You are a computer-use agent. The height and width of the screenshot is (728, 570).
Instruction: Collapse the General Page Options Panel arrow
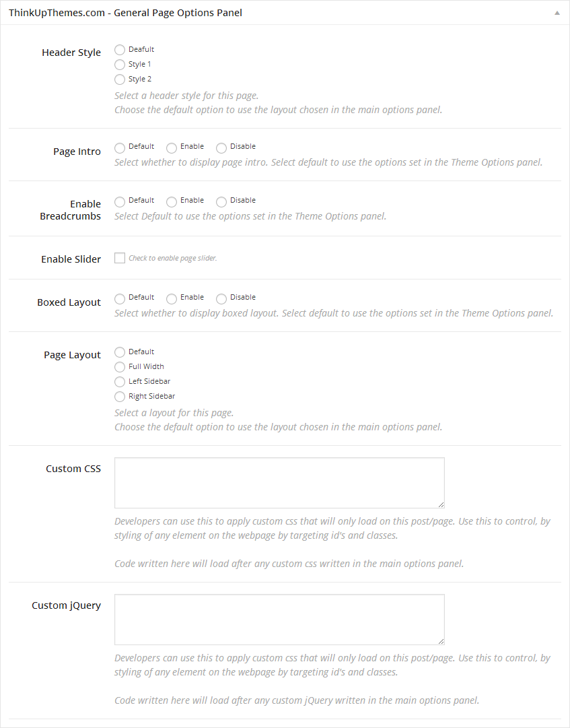point(557,13)
